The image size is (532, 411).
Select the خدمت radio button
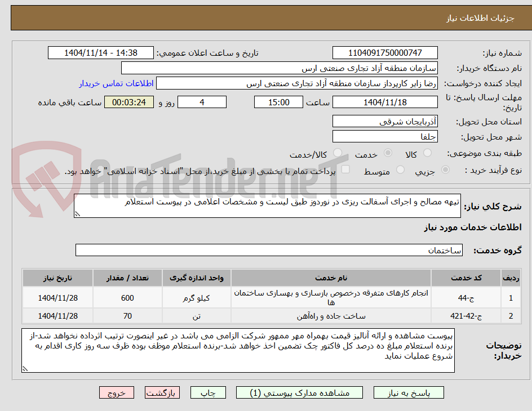tap(388, 153)
